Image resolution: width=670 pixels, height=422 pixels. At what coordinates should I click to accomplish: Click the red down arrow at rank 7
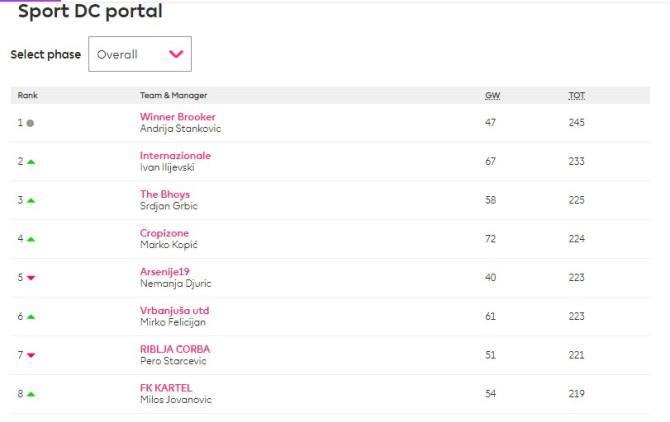pos(31,355)
